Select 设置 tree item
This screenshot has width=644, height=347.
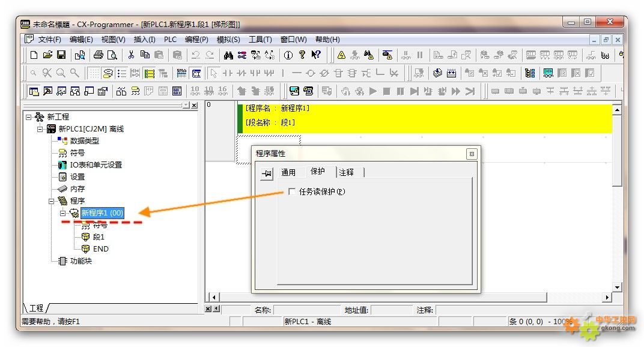tap(77, 177)
